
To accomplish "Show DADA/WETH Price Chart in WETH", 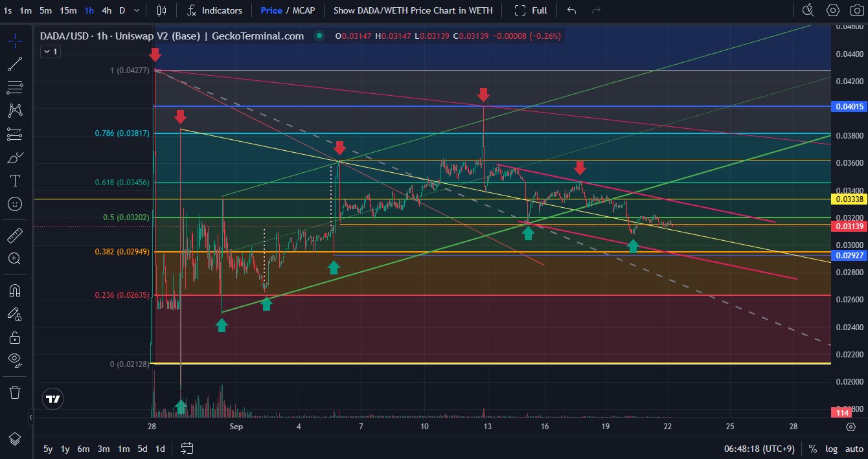I will coord(413,10).
